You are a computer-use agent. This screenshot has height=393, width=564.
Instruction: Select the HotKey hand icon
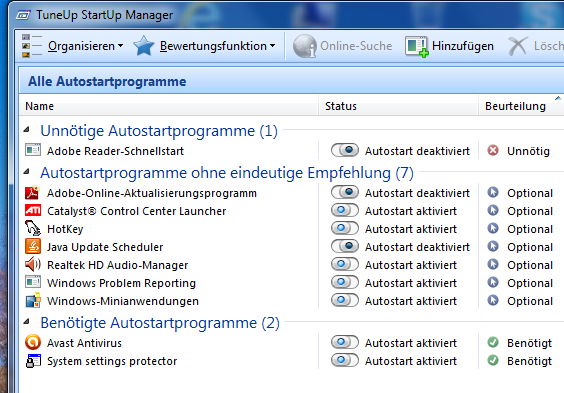point(33,229)
